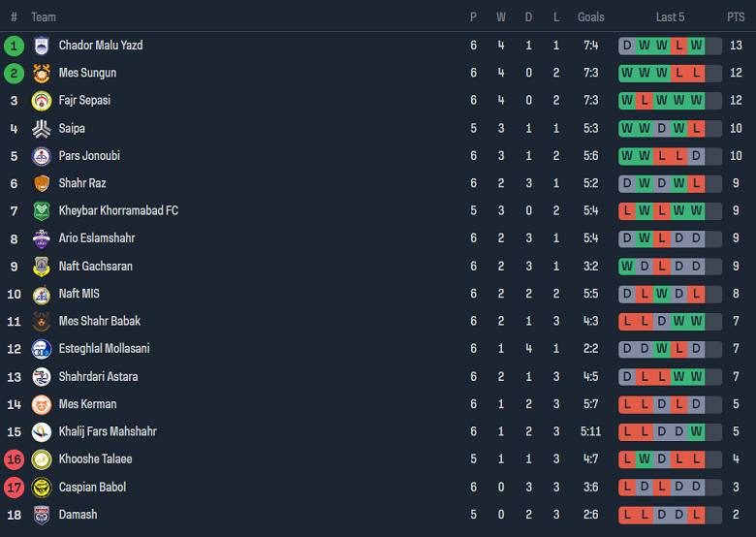Select the Kheybar Khorramabad FC green crest

coord(41,211)
